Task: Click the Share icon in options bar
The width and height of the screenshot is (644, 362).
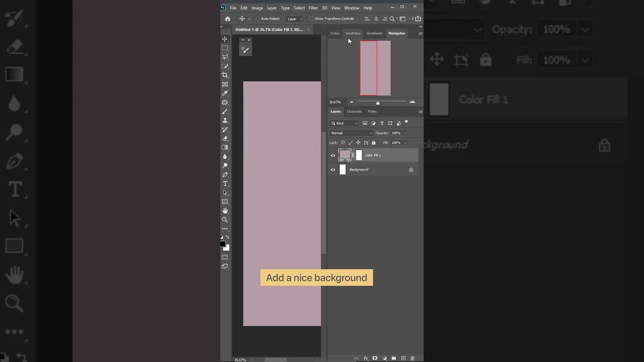Action: 418,19
